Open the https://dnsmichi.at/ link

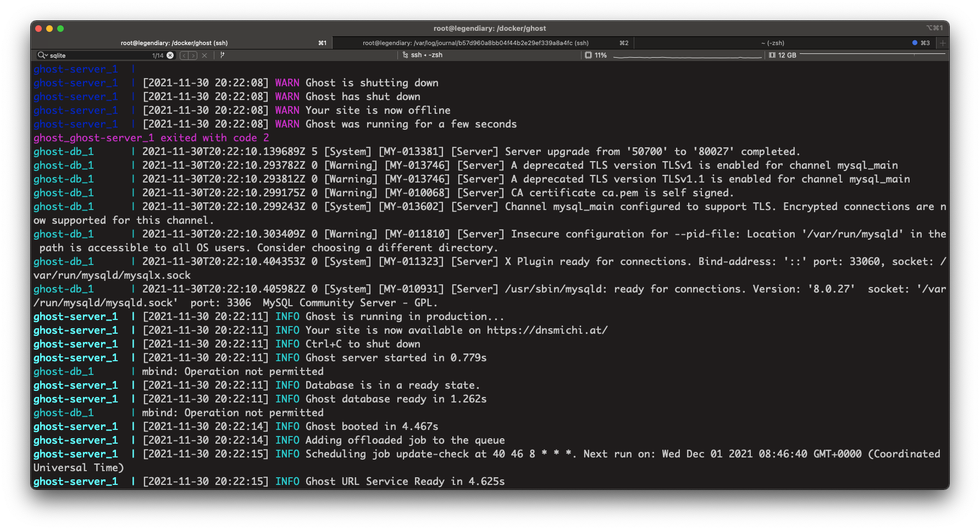[547, 330]
